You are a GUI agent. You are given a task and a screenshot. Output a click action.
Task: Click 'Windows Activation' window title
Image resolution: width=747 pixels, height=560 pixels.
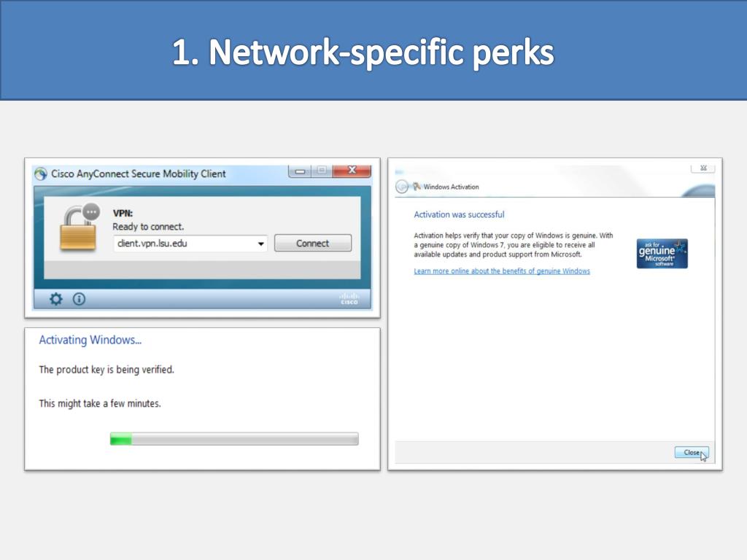click(x=451, y=187)
